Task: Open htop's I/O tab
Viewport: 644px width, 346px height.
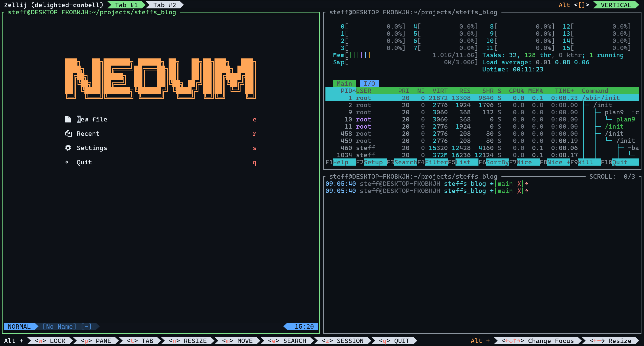Action: [x=369, y=84]
